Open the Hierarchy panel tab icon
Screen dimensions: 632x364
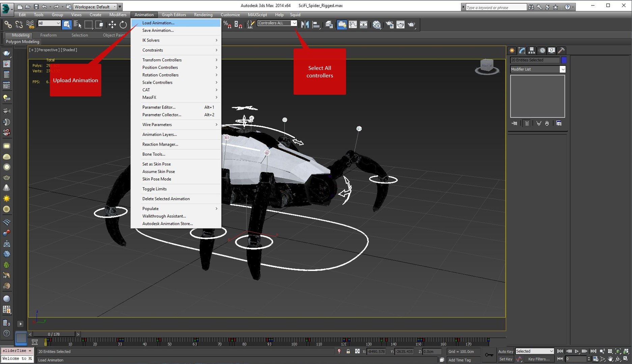click(x=532, y=51)
